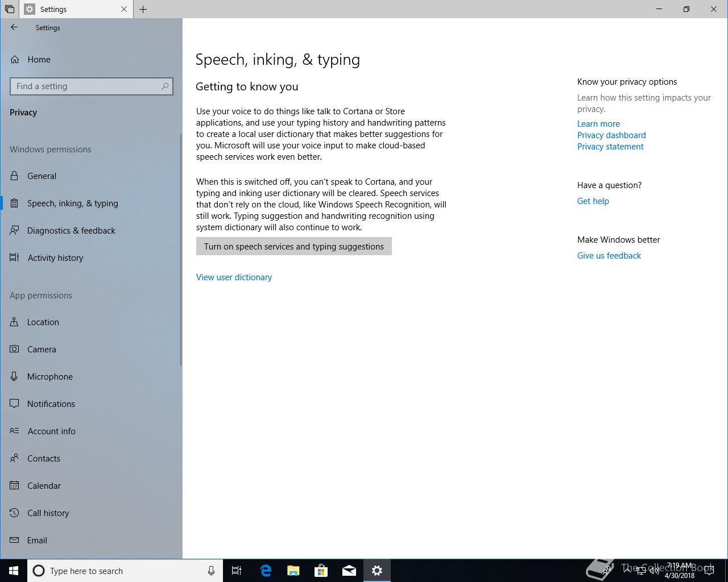Launch Microsoft Edge from the taskbar
The width and height of the screenshot is (728, 582).
(266, 571)
